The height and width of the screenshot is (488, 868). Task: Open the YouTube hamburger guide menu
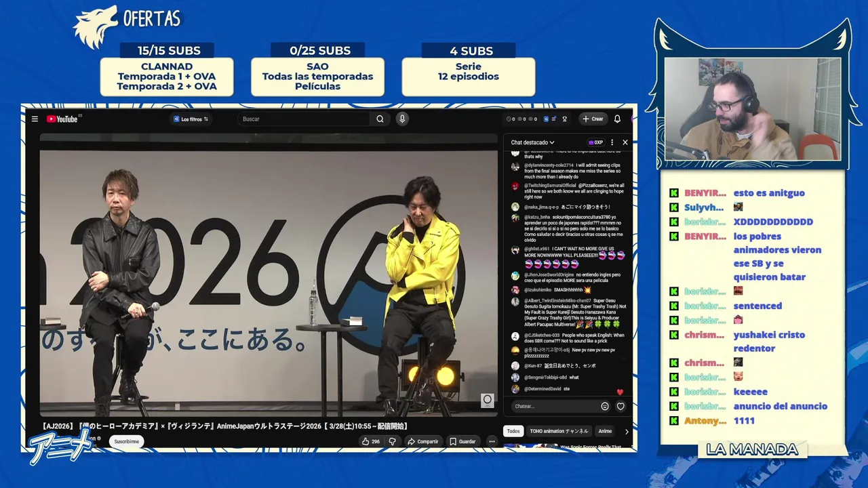pyautogui.click(x=35, y=119)
